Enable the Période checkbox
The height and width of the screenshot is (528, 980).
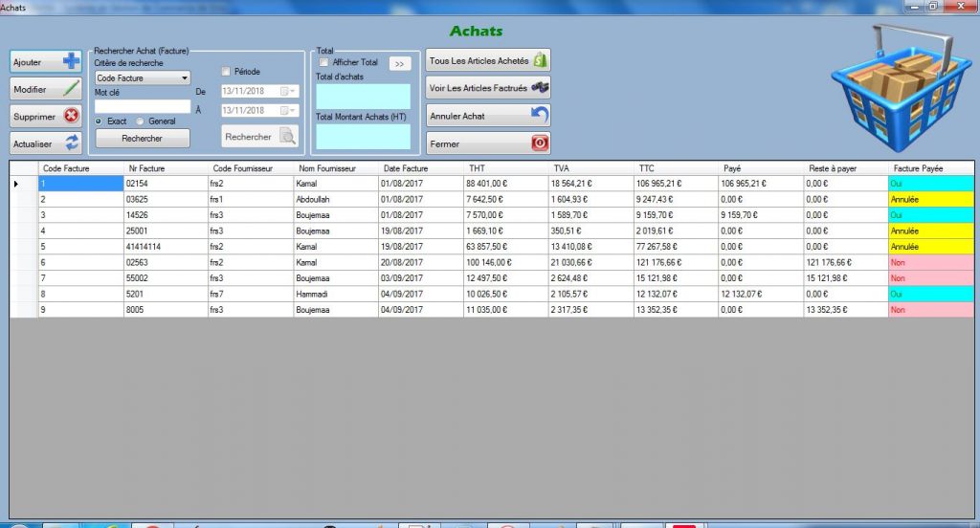coord(226,72)
